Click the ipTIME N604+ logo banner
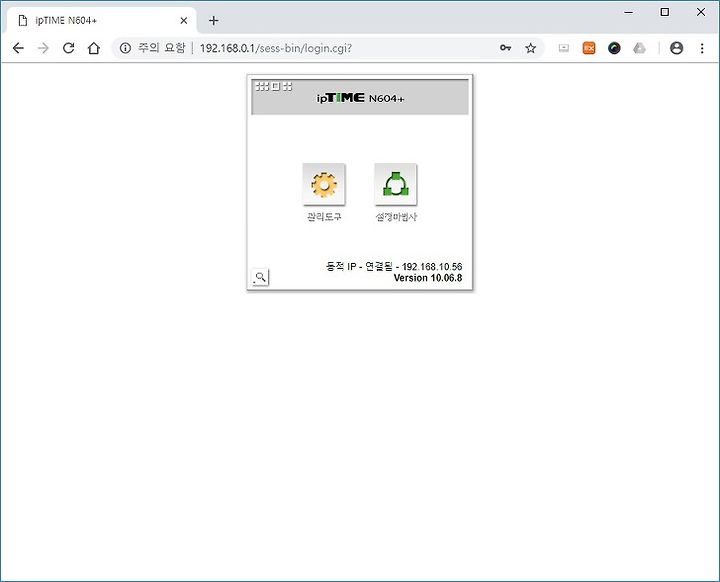 [x=360, y=98]
